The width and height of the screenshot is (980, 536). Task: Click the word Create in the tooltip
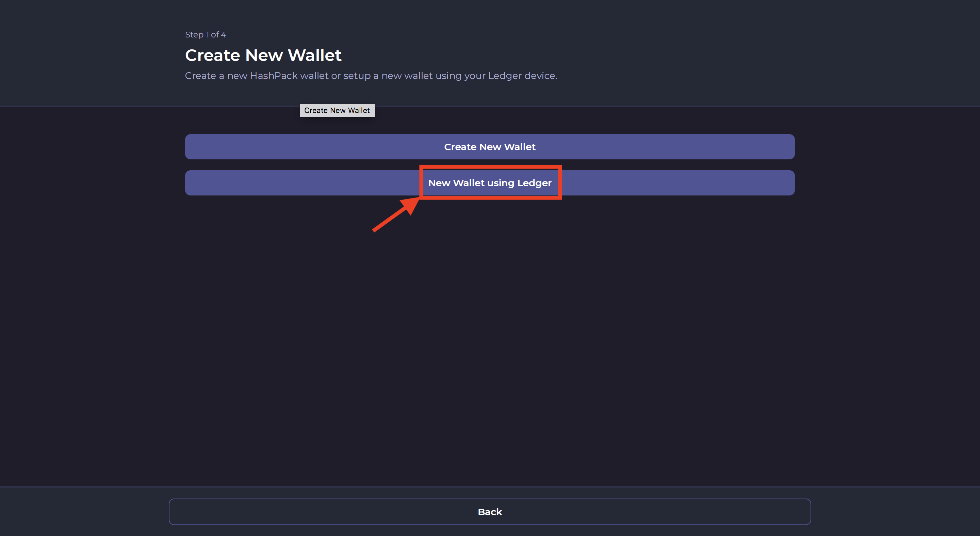tap(316, 110)
